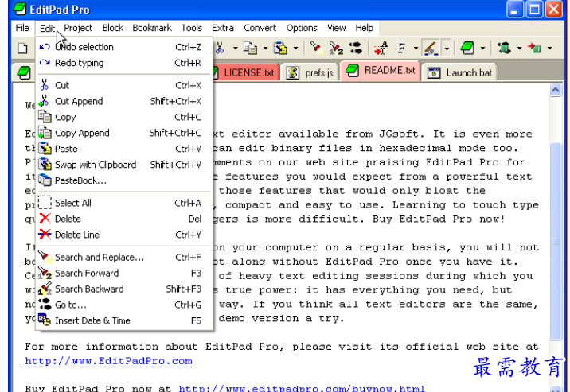Open dropdown arrow next to Paste icon
Screen dimensions: 570x392
295,48
